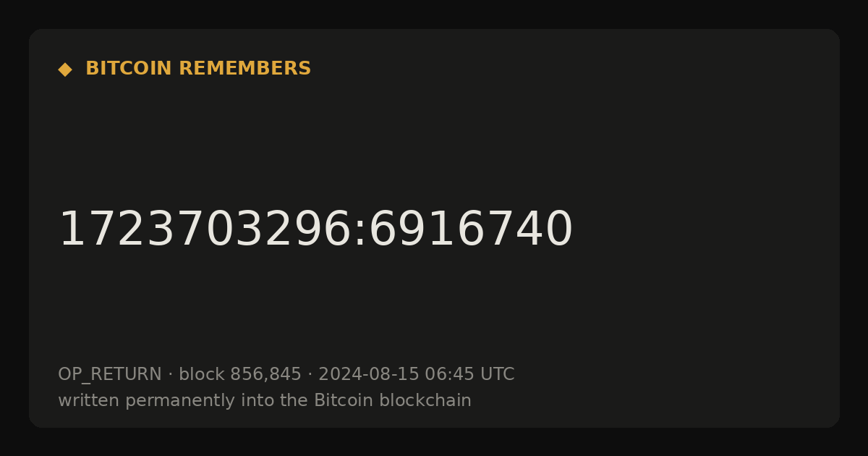The height and width of the screenshot is (456, 868).
Task: Click the dot separator before the date
Action: (x=310, y=375)
